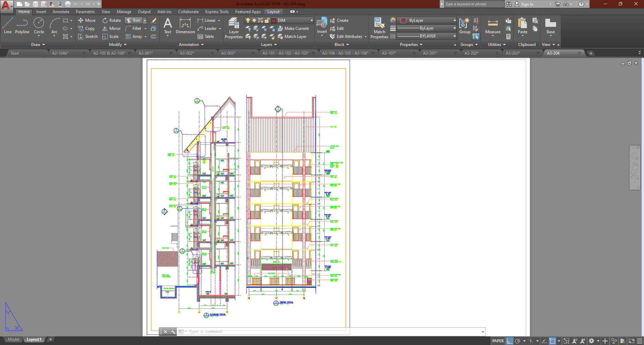Click the Measure utility icon
Screen dimensions: 644x345
493,25
